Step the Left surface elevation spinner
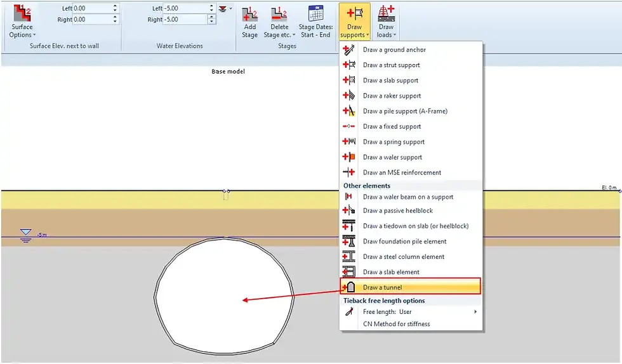The width and height of the screenshot is (622, 364). (x=115, y=8)
